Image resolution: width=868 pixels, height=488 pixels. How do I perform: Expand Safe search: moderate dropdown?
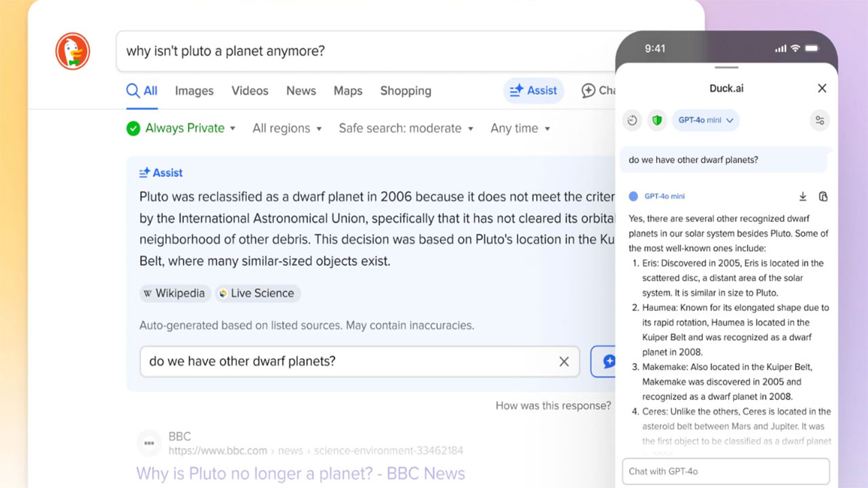pyautogui.click(x=406, y=128)
